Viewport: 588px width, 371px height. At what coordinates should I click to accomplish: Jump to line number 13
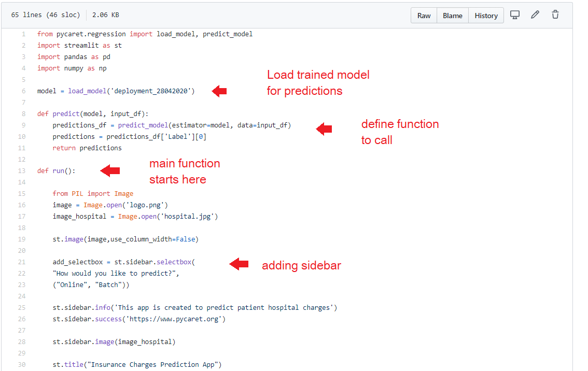21,171
